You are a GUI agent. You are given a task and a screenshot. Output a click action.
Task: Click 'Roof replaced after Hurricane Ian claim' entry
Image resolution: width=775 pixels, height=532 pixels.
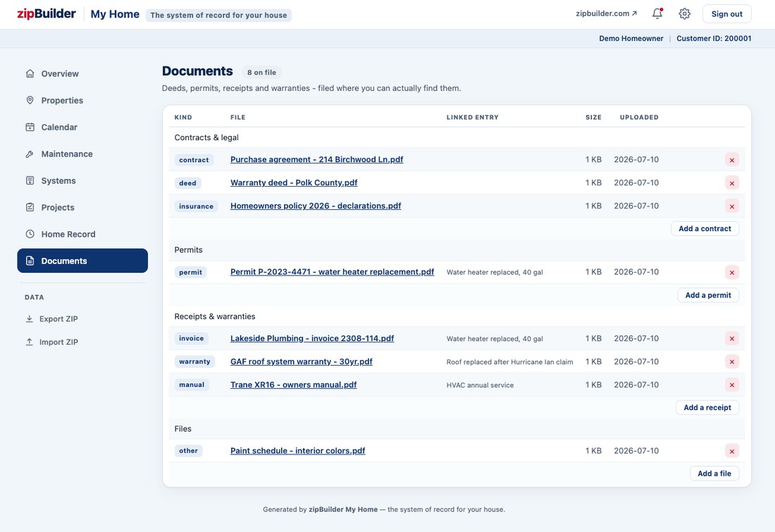point(509,362)
